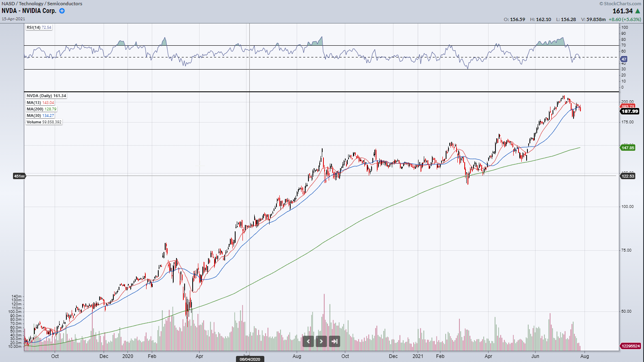The height and width of the screenshot is (362, 644).
Task: Click the black 187.99 price tag
Action: 630,111
